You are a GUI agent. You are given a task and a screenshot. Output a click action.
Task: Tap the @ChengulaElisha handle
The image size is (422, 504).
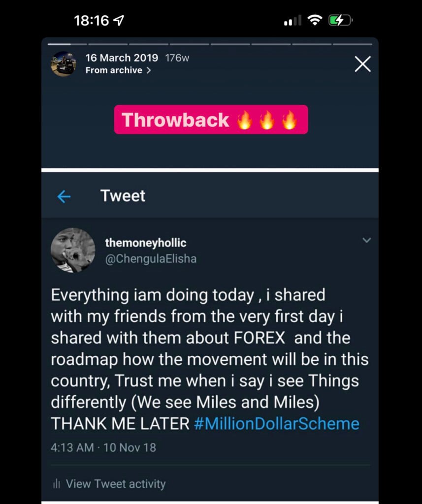pyautogui.click(x=151, y=258)
